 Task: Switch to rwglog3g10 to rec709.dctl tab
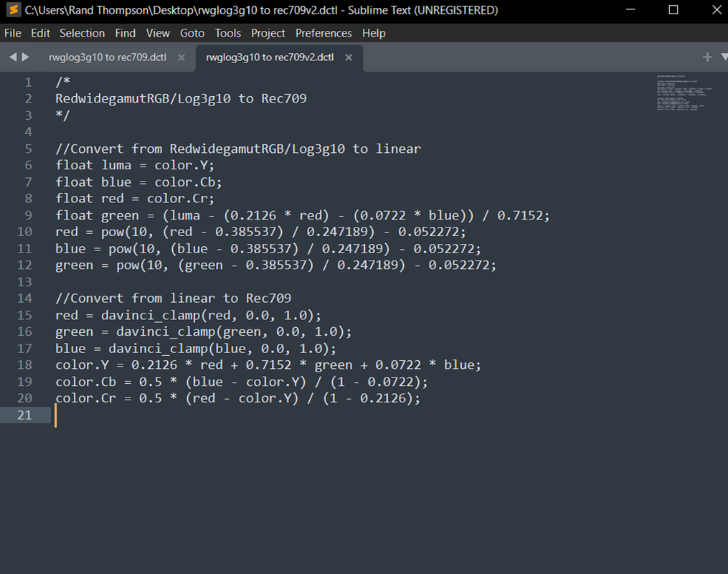108,57
